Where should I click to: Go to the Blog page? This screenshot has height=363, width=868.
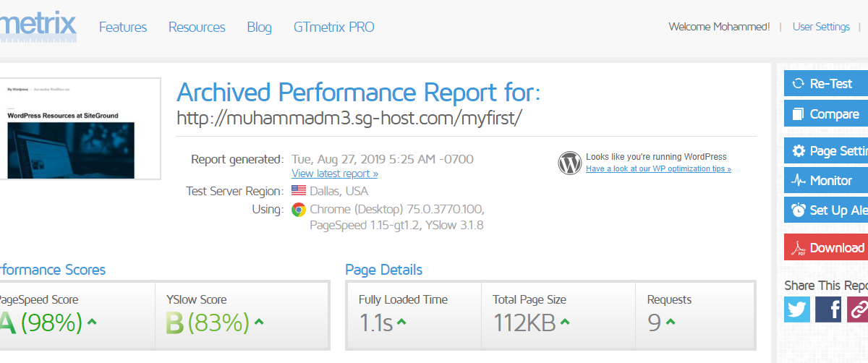pyautogui.click(x=260, y=27)
